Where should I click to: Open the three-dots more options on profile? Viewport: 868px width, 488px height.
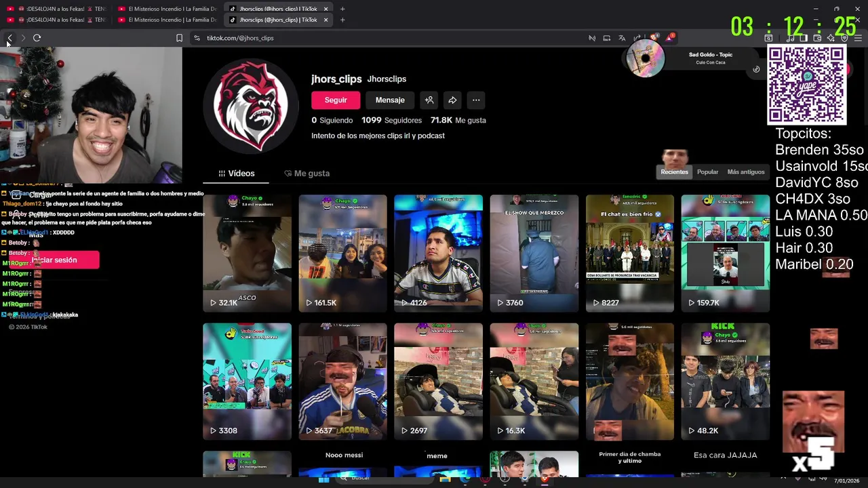tap(476, 100)
